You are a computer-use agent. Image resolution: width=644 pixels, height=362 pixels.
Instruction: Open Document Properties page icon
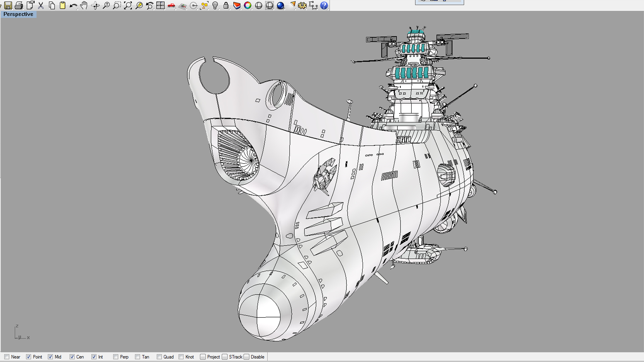click(30, 5)
